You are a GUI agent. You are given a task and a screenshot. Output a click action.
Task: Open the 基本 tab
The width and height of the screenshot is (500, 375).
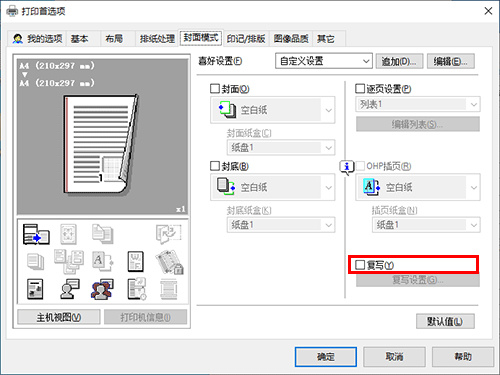point(83,39)
